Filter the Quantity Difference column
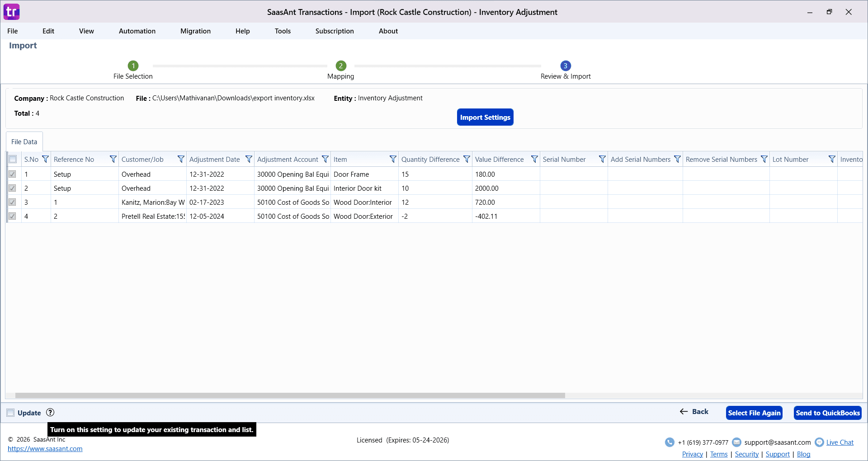868x461 pixels. pyautogui.click(x=467, y=159)
